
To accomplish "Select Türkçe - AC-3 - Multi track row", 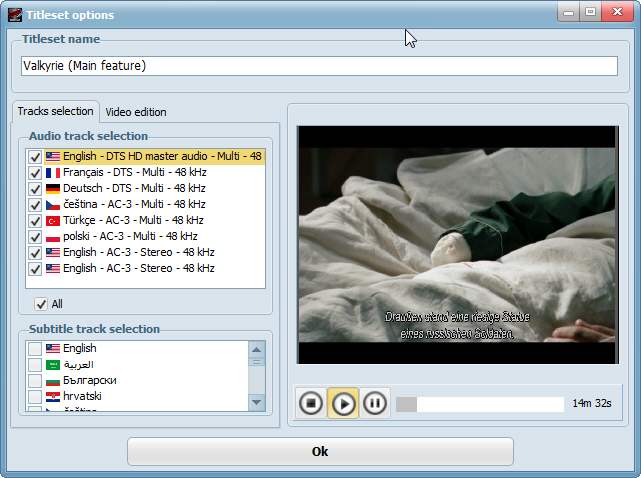I will (x=133, y=220).
